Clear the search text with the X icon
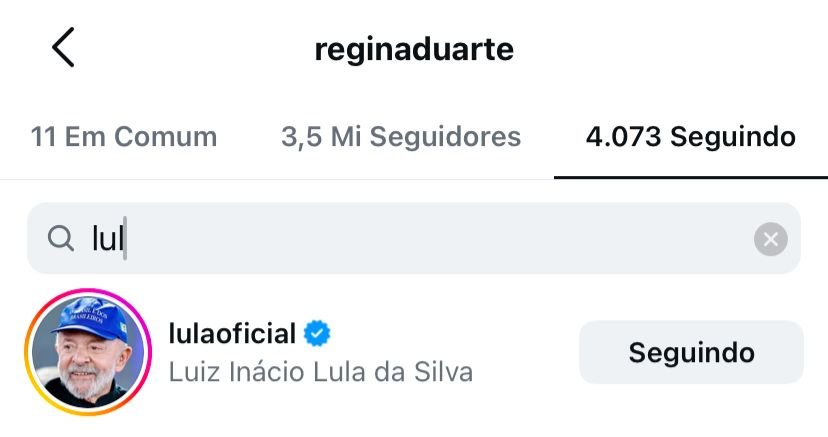The height and width of the screenshot is (437, 828). click(770, 239)
